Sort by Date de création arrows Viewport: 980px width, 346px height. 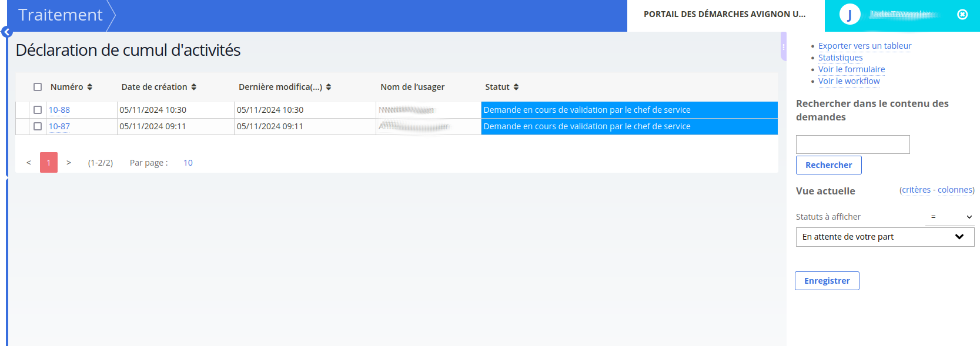194,87
